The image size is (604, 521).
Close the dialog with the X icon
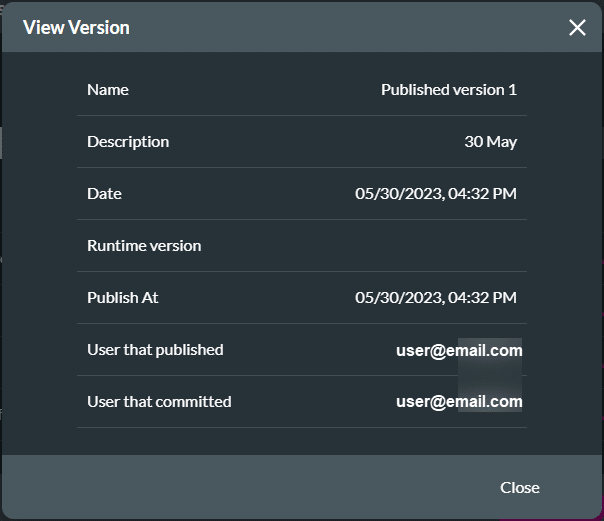pos(577,28)
